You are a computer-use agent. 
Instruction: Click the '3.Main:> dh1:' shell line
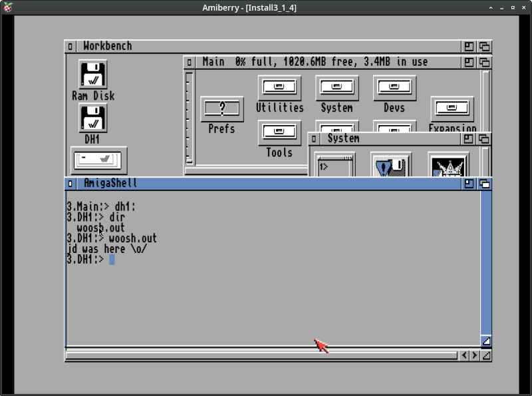click(101, 206)
